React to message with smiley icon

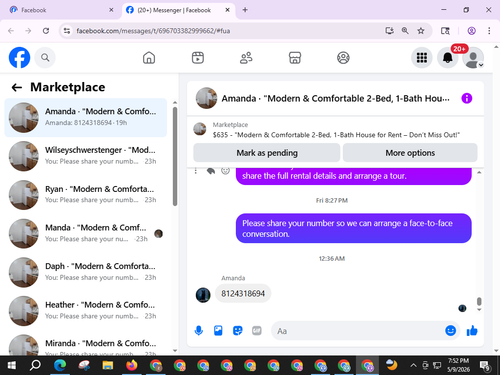(226, 171)
